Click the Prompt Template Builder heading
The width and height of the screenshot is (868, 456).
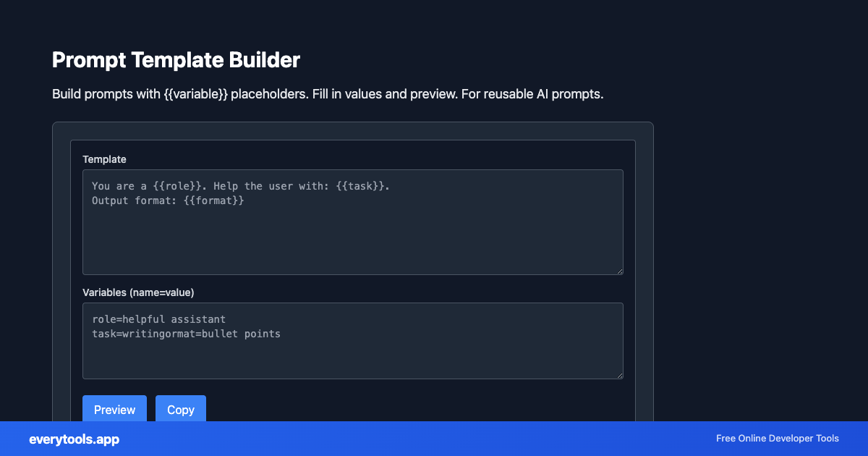[176, 60]
